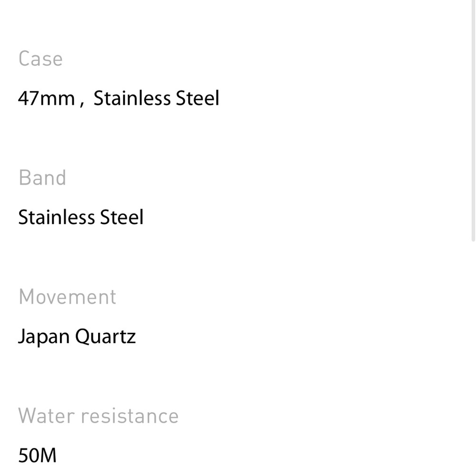Select the "47mm" case size text

(46, 99)
